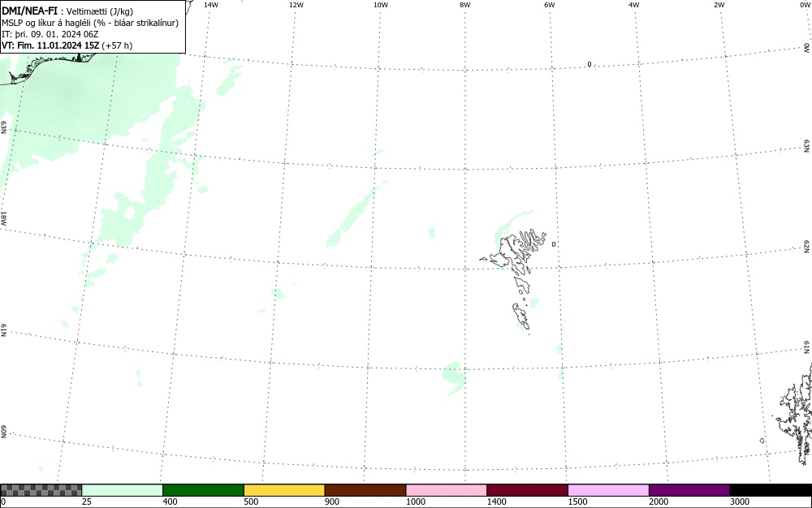Click the 12W longitude label

pyautogui.click(x=296, y=5)
